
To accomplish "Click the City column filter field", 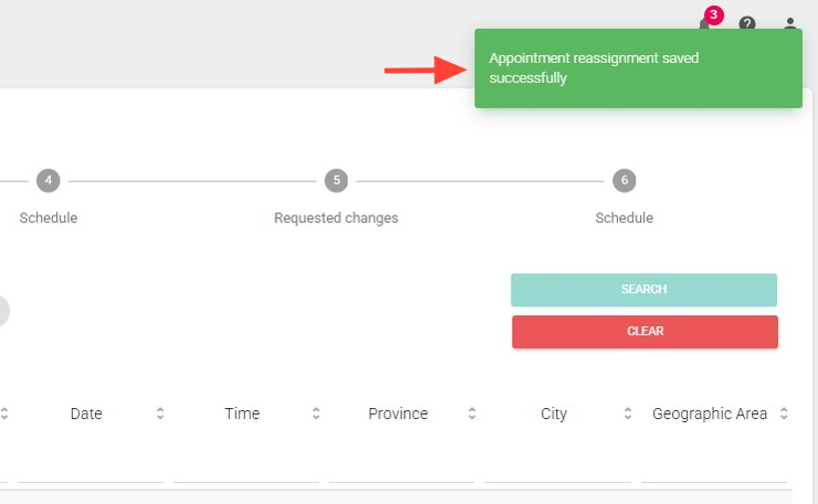I will 557,467.
